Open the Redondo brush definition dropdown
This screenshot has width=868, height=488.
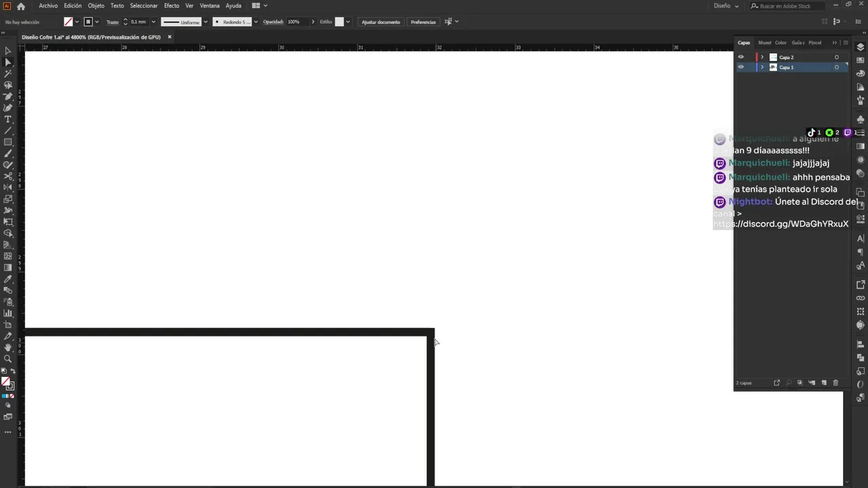coord(255,22)
